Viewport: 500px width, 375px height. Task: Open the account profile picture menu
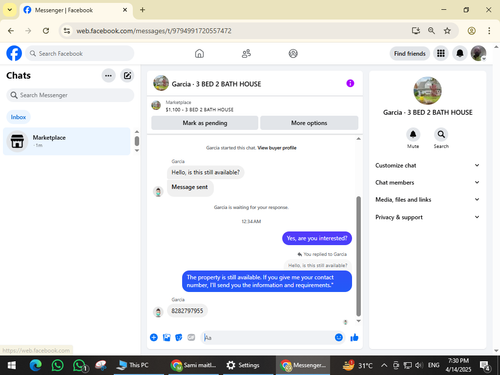478,53
